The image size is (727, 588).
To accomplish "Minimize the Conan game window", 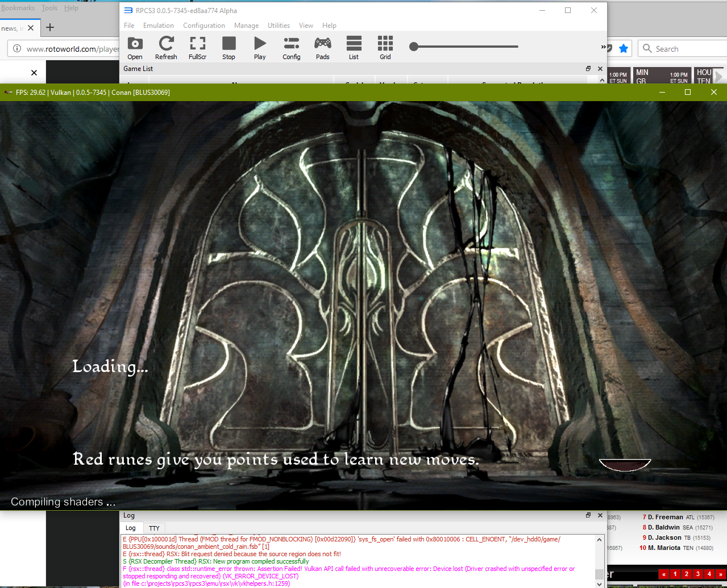I will (662, 92).
